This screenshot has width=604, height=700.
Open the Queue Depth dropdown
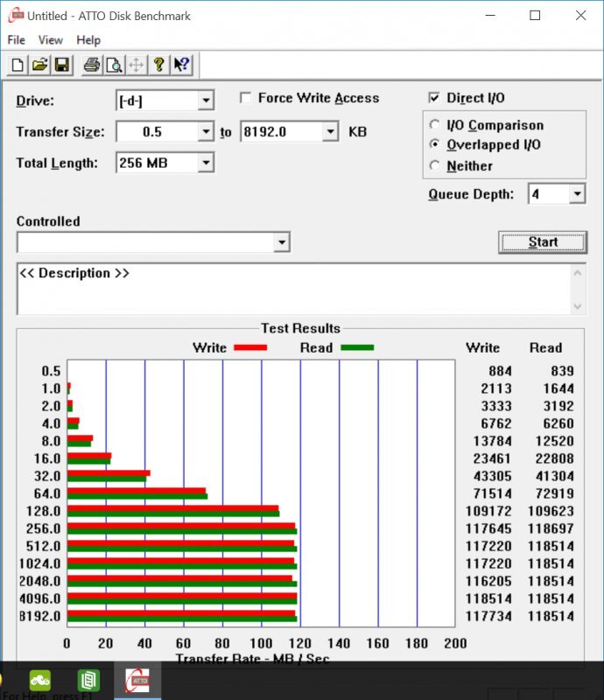[x=577, y=194]
